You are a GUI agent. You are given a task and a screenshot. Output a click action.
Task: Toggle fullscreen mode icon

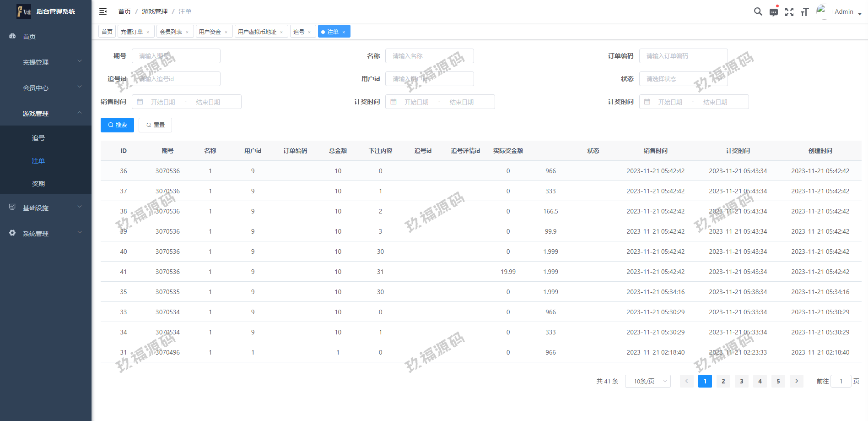pos(789,12)
